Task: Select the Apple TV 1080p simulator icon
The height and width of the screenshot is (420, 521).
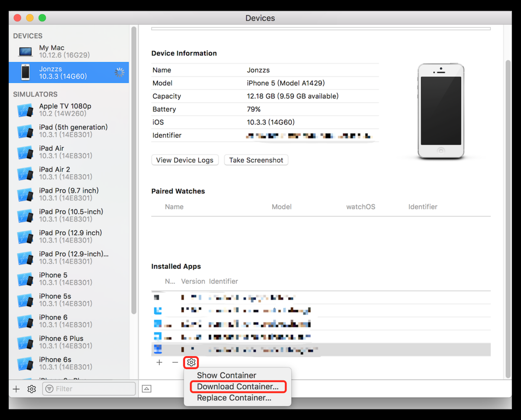Action: pyautogui.click(x=25, y=110)
